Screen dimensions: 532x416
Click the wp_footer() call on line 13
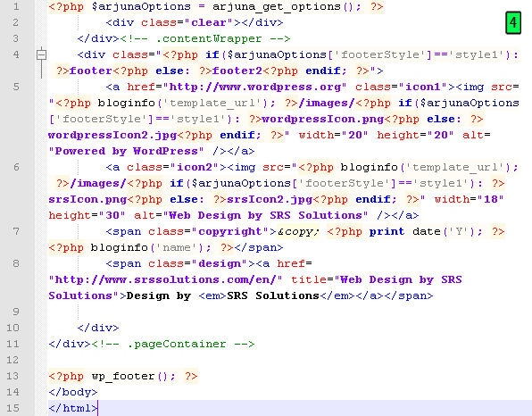(130, 377)
